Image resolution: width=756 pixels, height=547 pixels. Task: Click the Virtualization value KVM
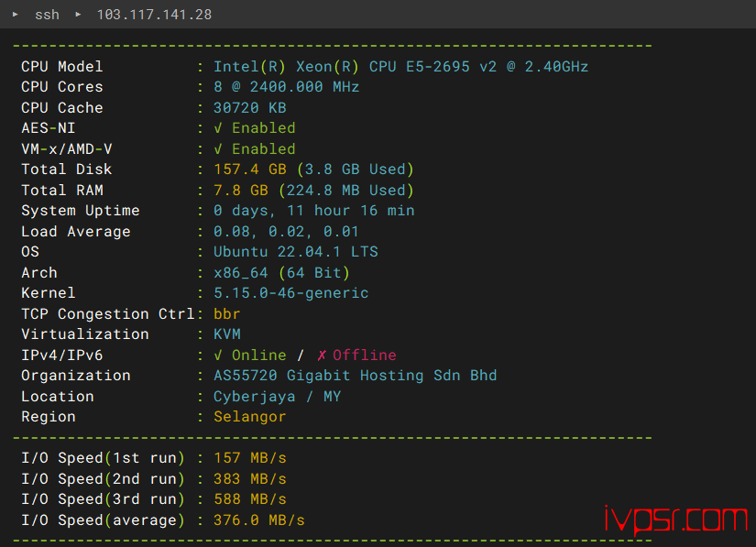pyautogui.click(x=226, y=334)
